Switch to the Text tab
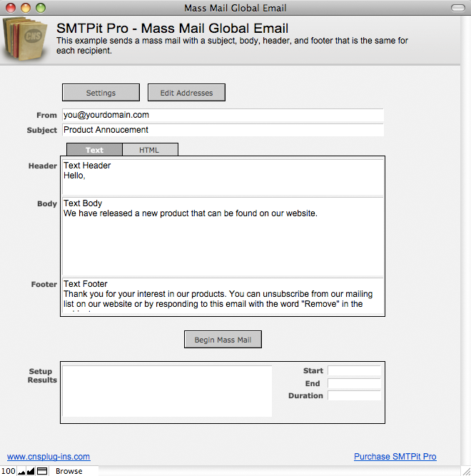The width and height of the screenshot is (471, 476). [x=94, y=150]
